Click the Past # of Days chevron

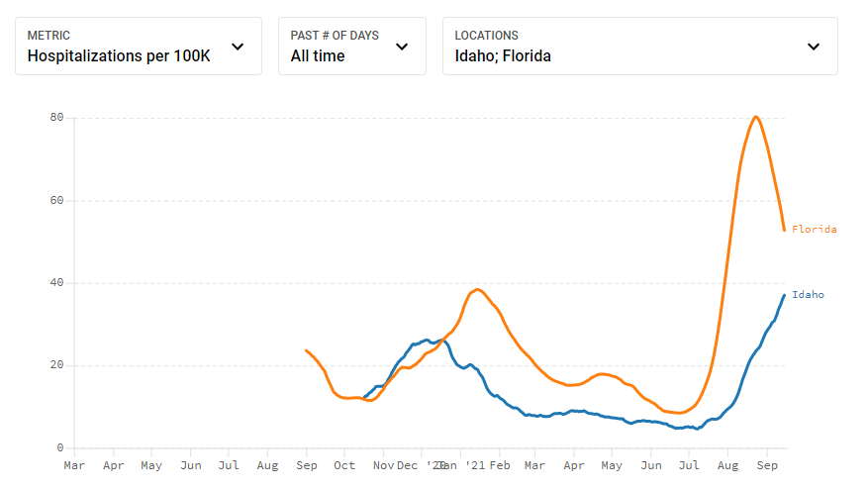pos(402,47)
